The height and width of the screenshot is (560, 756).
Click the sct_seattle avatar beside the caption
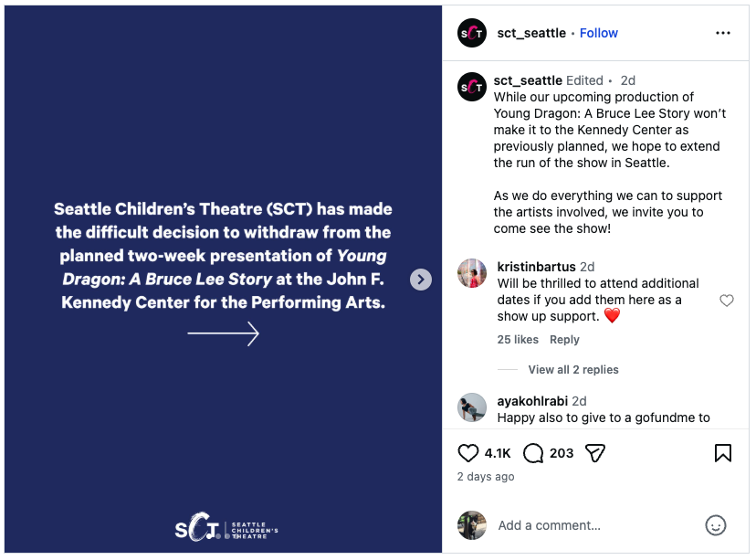(472, 87)
